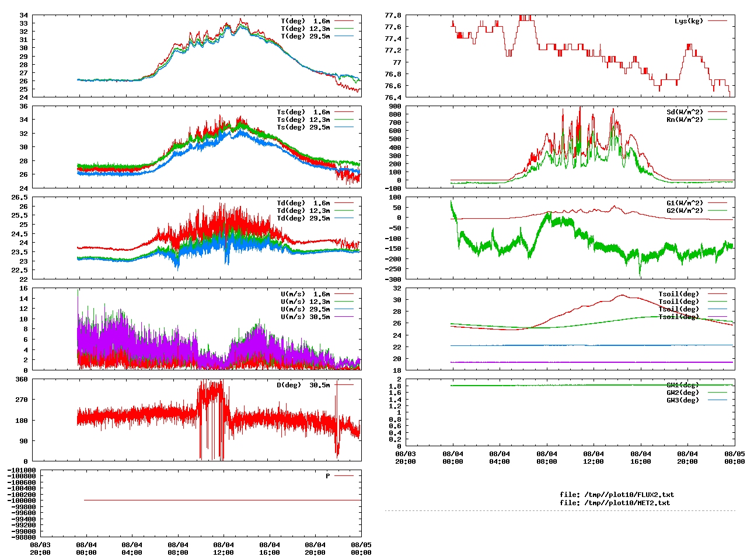This screenshot has height=560, width=747.
Task: Click the T(deg) 29.5m legend label
Action: click(x=305, y=36)
